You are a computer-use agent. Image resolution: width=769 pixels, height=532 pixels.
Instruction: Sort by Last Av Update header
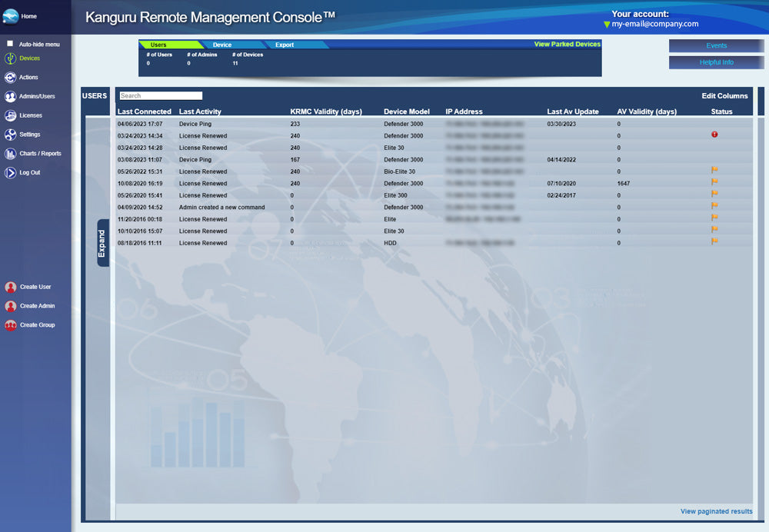click(x=573, y=111)
